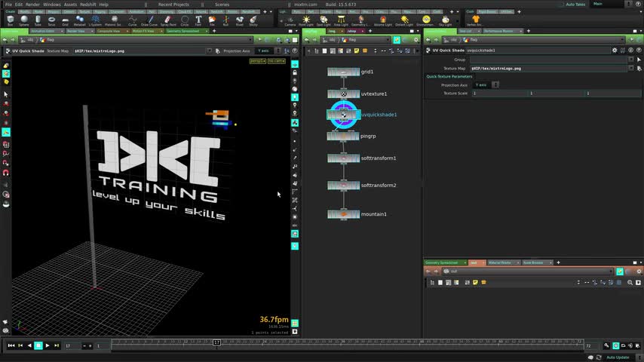Open the Group field dropdown arrow

coord(631,60)
